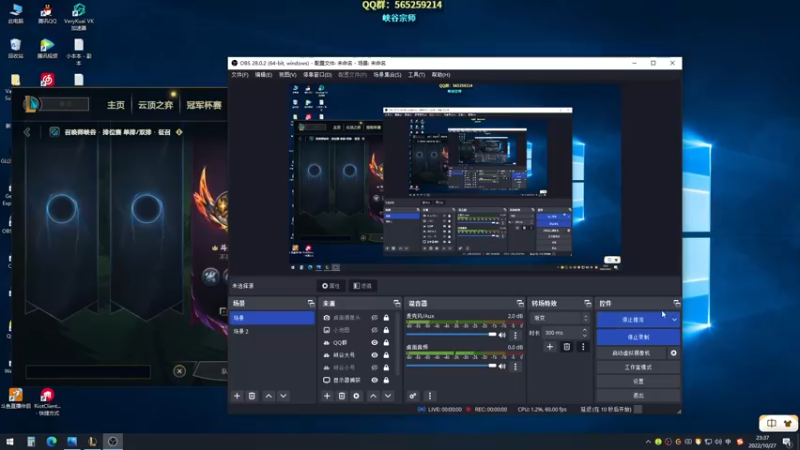This screenshot has height=450, width=800.
Task: Open 工具(T) menu in OBS
Action: point(416,75)
